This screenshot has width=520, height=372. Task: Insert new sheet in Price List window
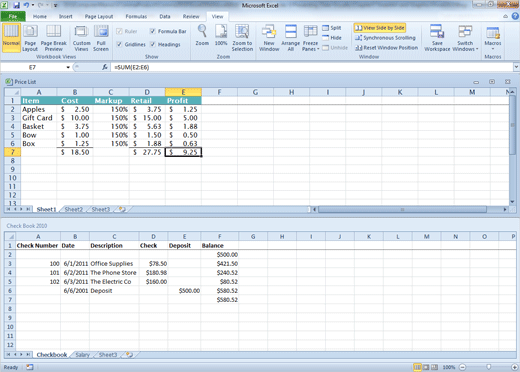[x=122, y=209]
